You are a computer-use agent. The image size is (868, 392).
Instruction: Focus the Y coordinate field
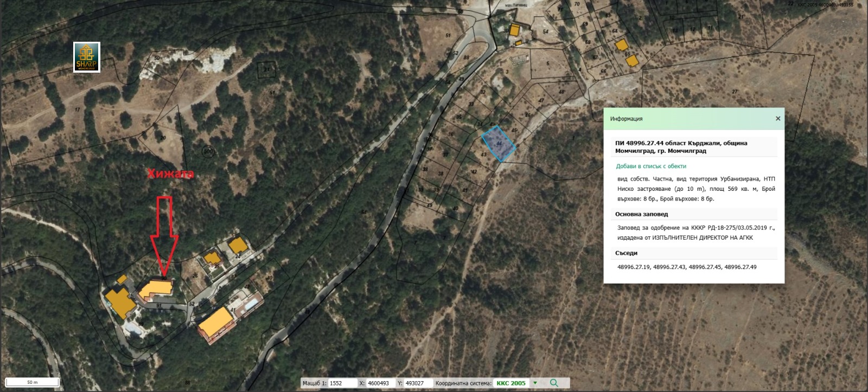pos(418,383)
